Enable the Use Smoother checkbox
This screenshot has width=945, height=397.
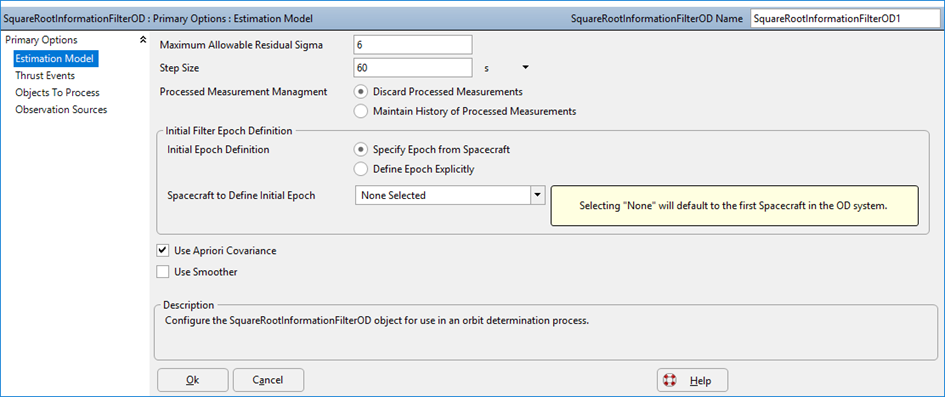point(163,272)
